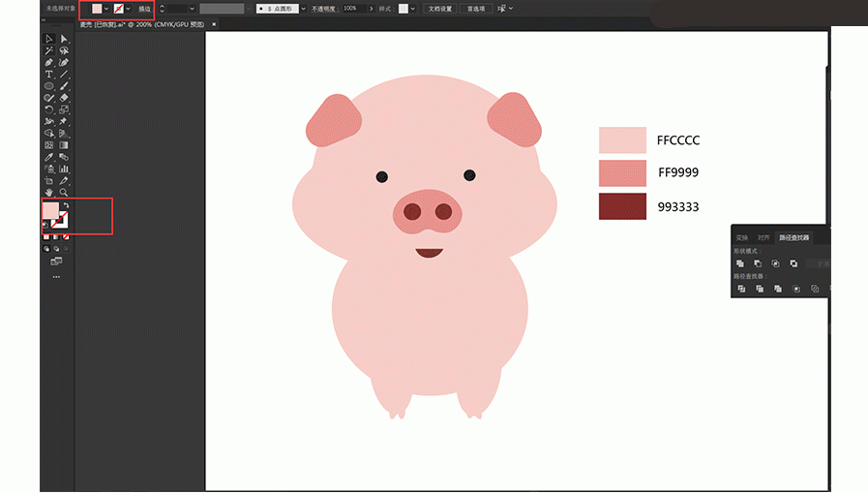Click the FF9999 color swatch on canvas
Screen dimensions: 868x493
(x=622, y=173)
